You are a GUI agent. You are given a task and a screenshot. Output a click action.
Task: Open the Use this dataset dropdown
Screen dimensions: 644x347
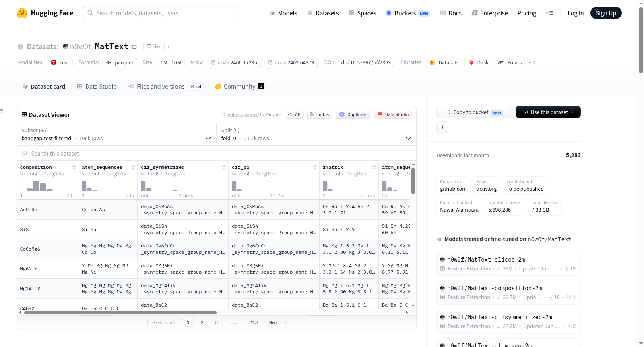coord(548,112)
